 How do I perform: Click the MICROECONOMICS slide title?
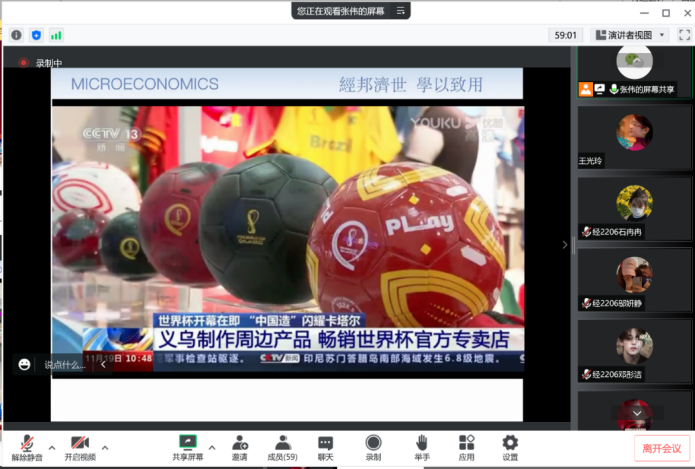coord(144,84)
